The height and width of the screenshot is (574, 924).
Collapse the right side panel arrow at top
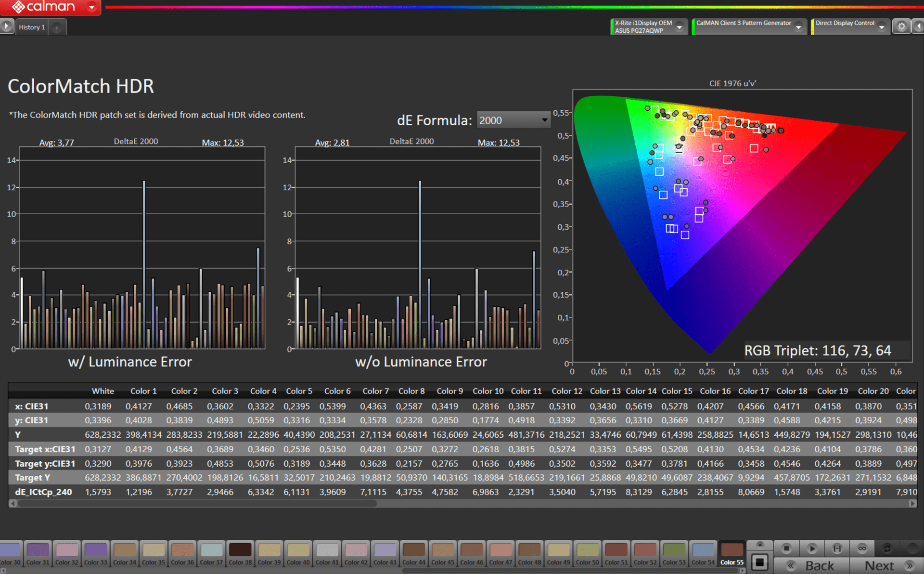918,26
